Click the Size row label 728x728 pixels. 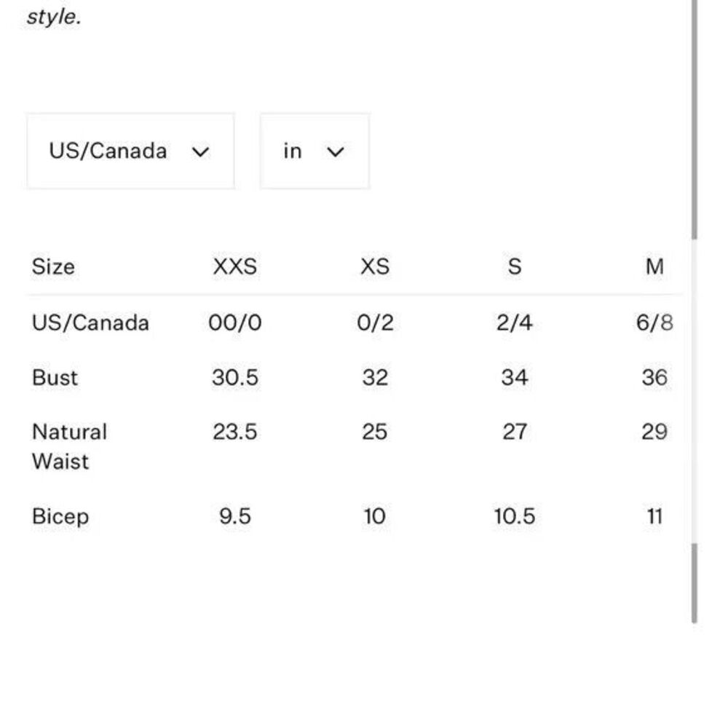coord(53,267)
